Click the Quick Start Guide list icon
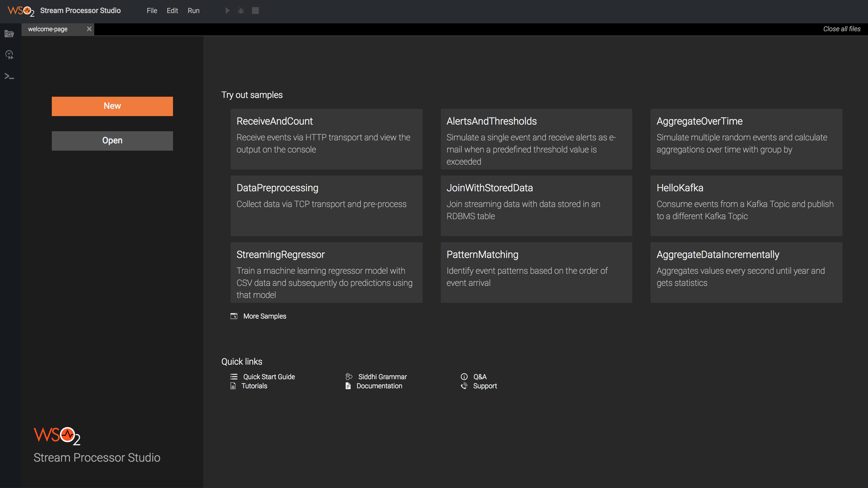 pos(234,376)
